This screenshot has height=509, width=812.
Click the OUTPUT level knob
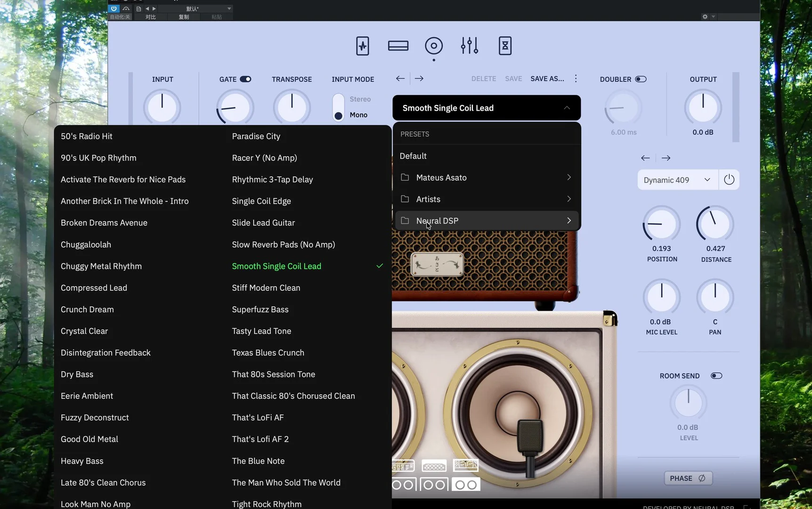(x=703, y=107)
